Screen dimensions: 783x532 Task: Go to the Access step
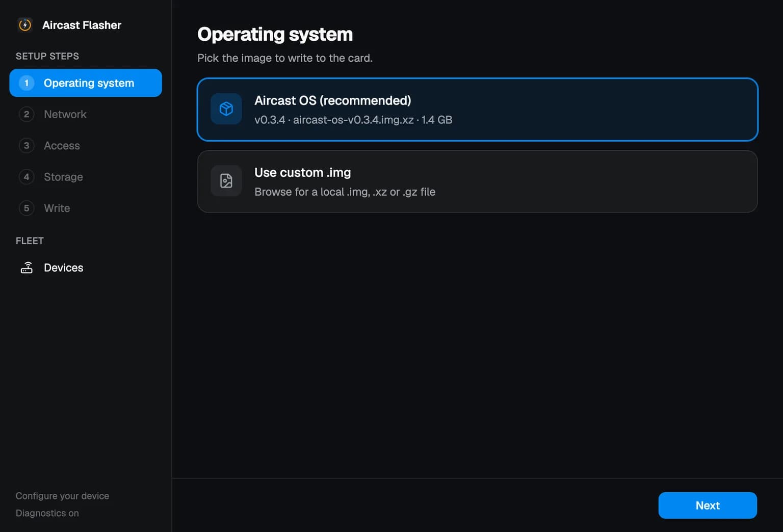(86, 146)
